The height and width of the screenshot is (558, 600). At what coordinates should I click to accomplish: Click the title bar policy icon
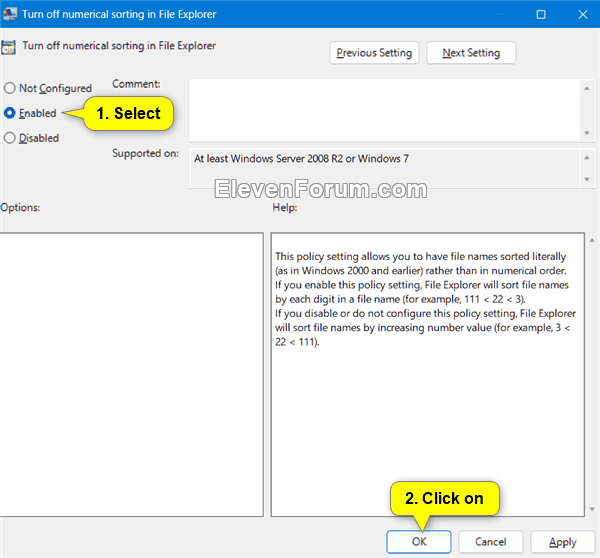(10, 14)
